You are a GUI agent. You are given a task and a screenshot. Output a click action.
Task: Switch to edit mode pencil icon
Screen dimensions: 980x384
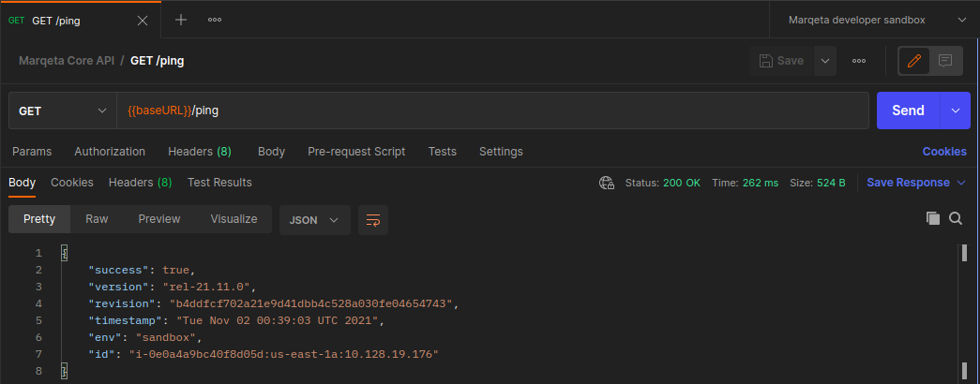click(914, 61)
